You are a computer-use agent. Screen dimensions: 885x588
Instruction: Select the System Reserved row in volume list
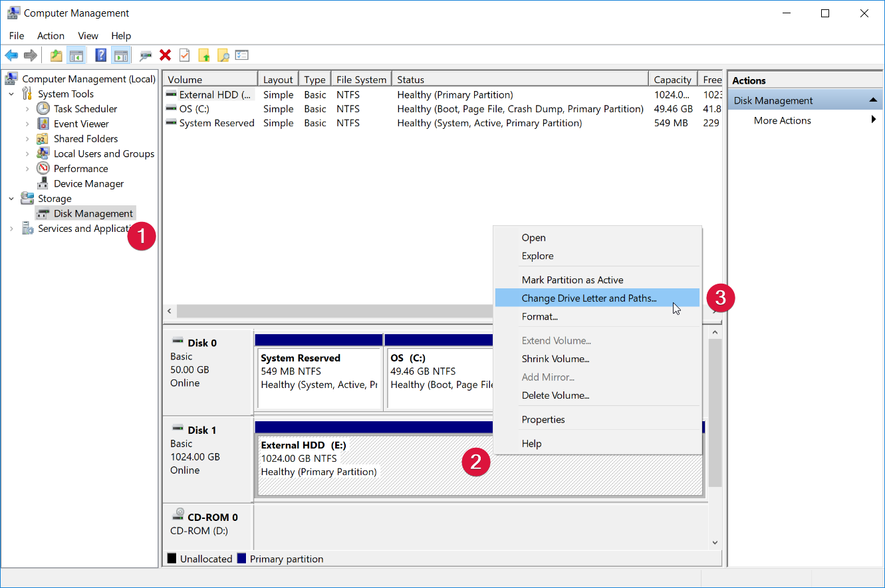tap(442, 123)
